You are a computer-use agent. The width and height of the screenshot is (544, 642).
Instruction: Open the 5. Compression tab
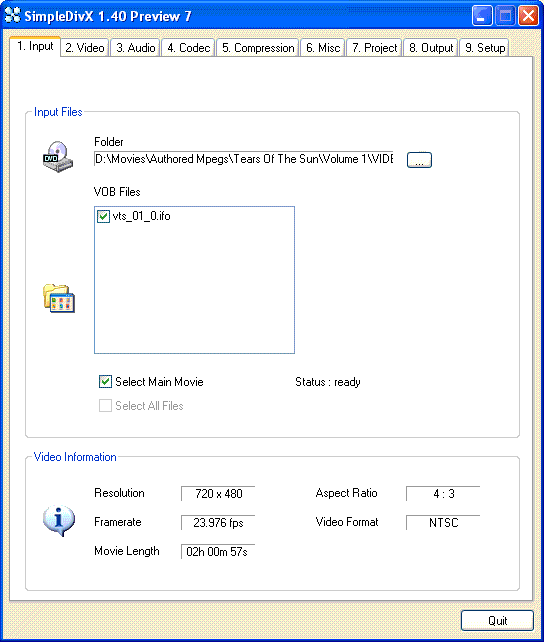[x=258, y=48]
